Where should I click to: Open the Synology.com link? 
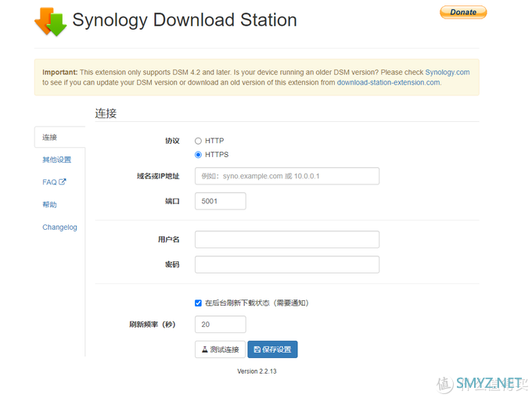coord(448,72)
